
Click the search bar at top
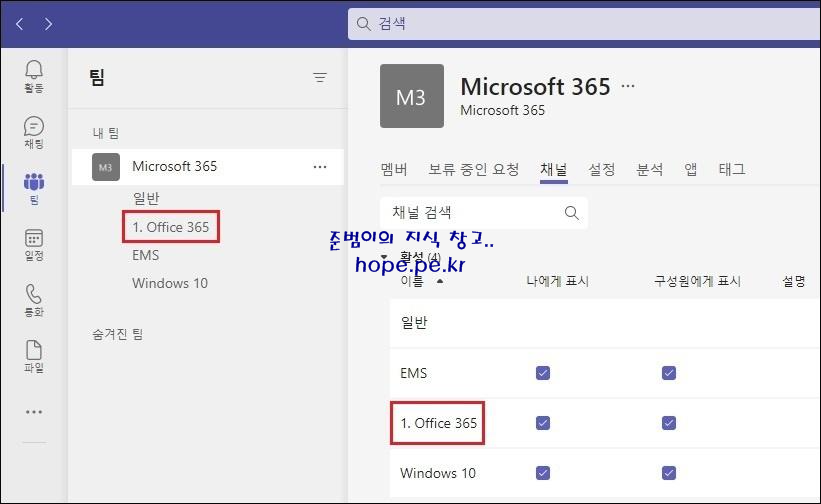point(584,24)
